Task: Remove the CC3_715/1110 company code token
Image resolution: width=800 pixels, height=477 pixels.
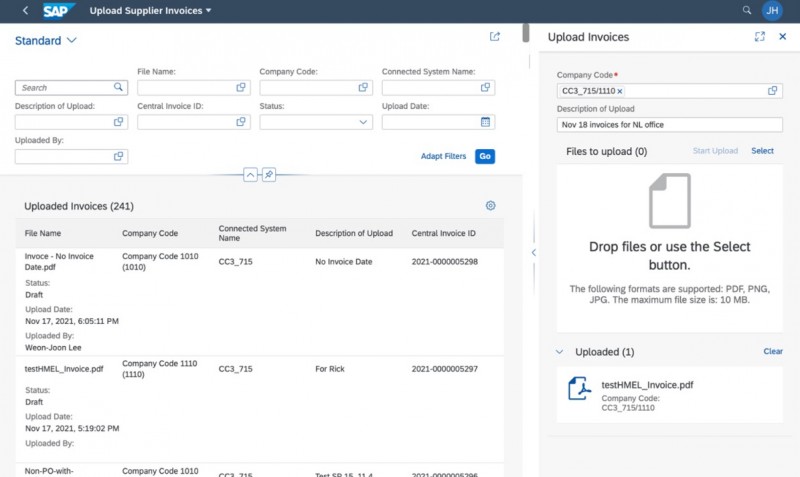Action: [x=619, y=91]
